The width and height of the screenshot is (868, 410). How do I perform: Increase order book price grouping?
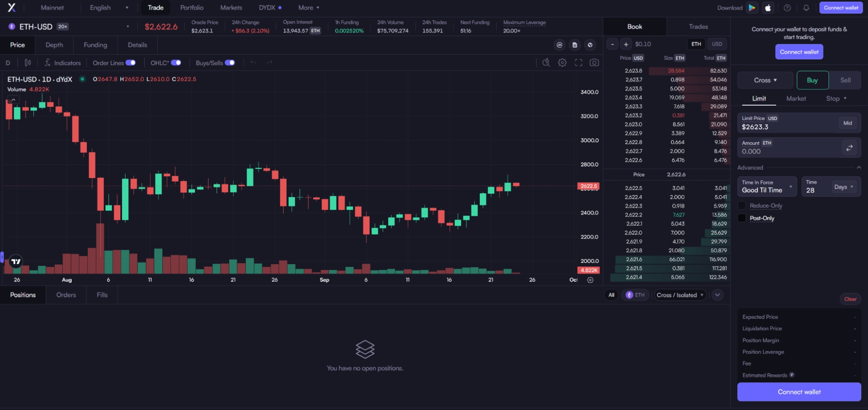click(x=626, y=44)
